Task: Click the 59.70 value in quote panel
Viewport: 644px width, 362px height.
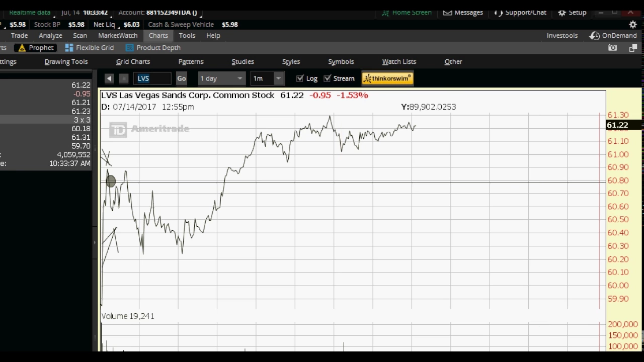Action: pos(81,146)
